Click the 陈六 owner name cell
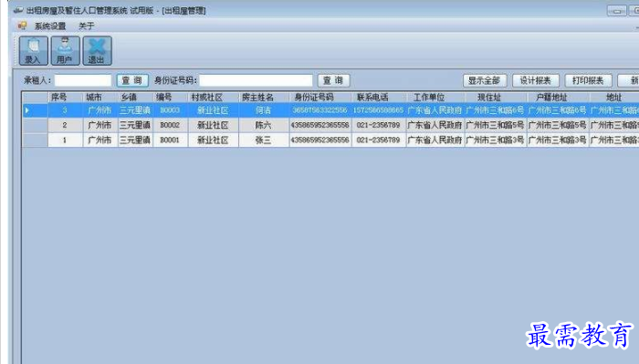Image resolution: width=639 pixels, height=364 pixels. pos(264,125)
